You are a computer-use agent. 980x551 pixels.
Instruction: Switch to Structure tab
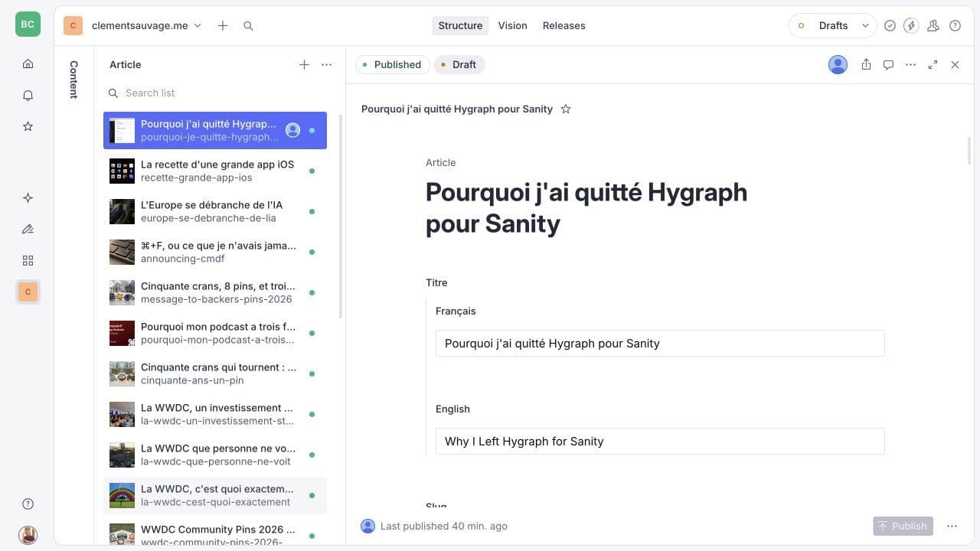pos(460,25)
